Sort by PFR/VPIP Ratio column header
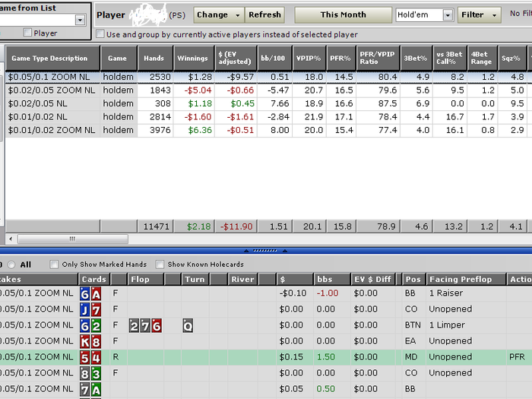 (378, 59)
